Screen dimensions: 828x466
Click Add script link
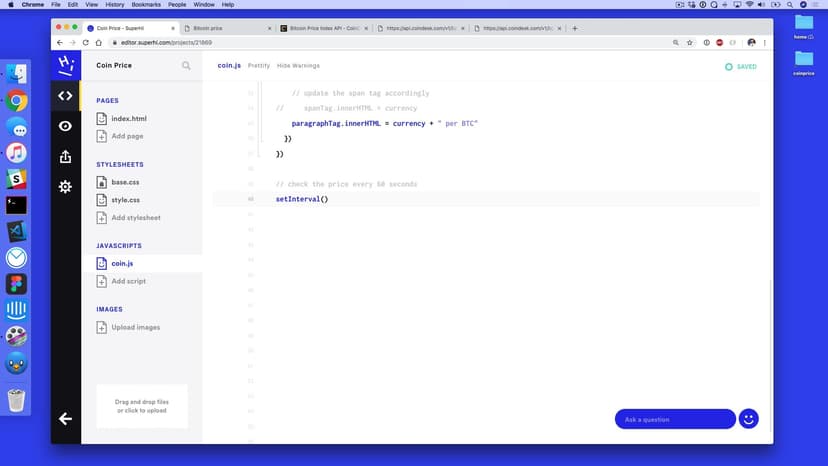click(x=128, y=282)
